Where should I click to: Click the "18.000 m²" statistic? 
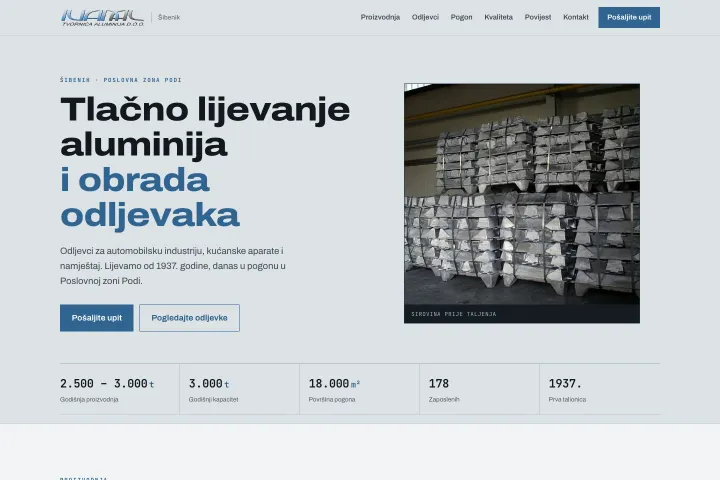pos(334,384)
